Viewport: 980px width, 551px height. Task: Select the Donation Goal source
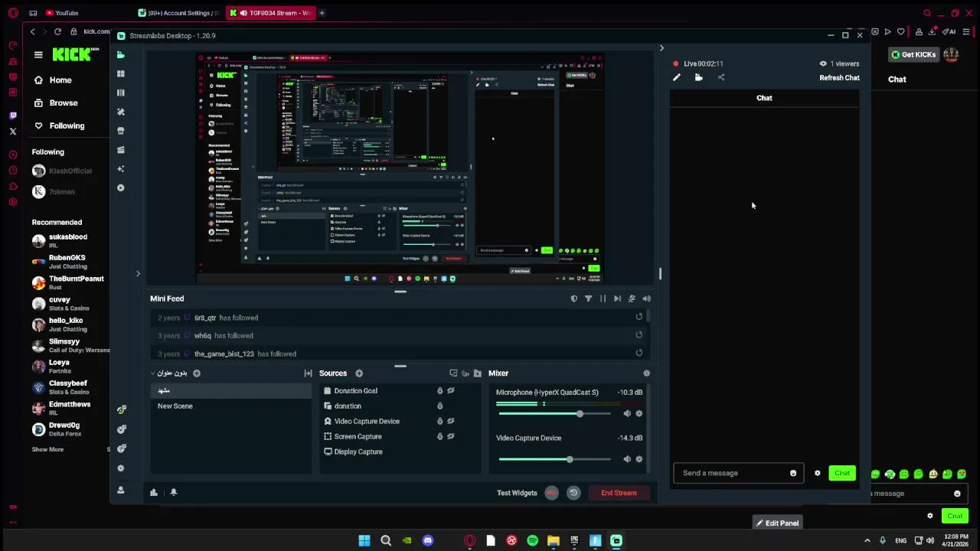(355, 391)
